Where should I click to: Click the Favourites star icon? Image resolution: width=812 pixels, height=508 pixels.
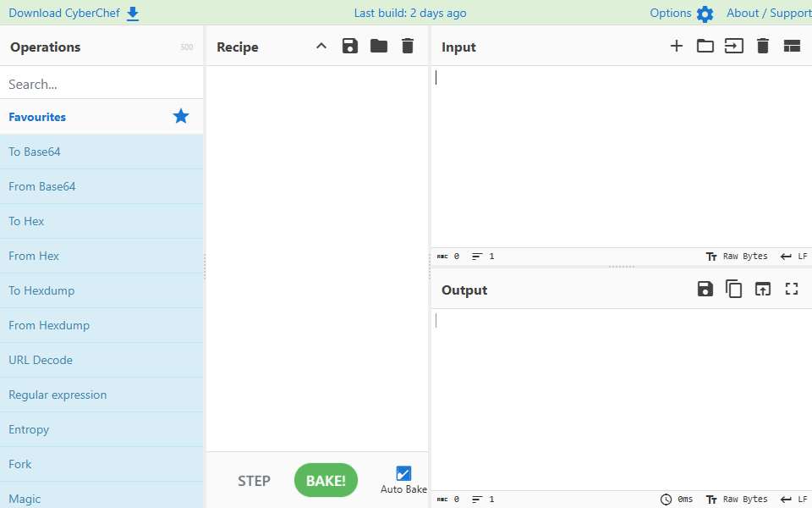tap(181, 116)
